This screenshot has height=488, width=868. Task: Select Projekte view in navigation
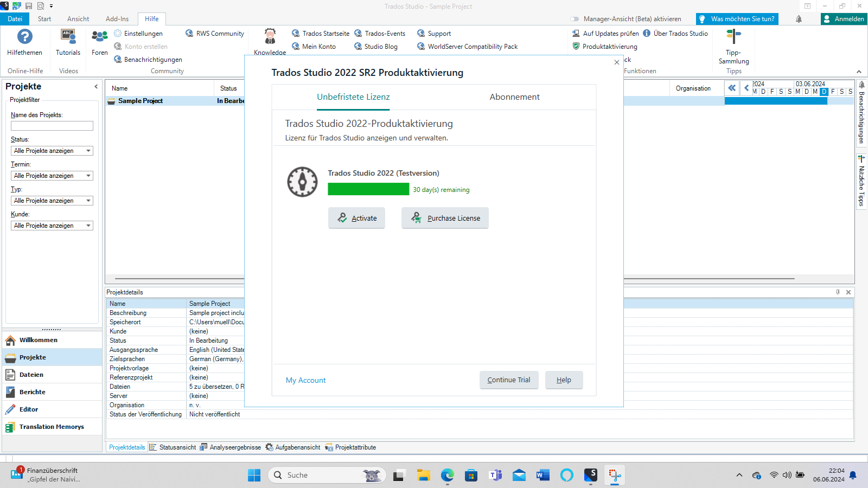click(x=52, y=357)
